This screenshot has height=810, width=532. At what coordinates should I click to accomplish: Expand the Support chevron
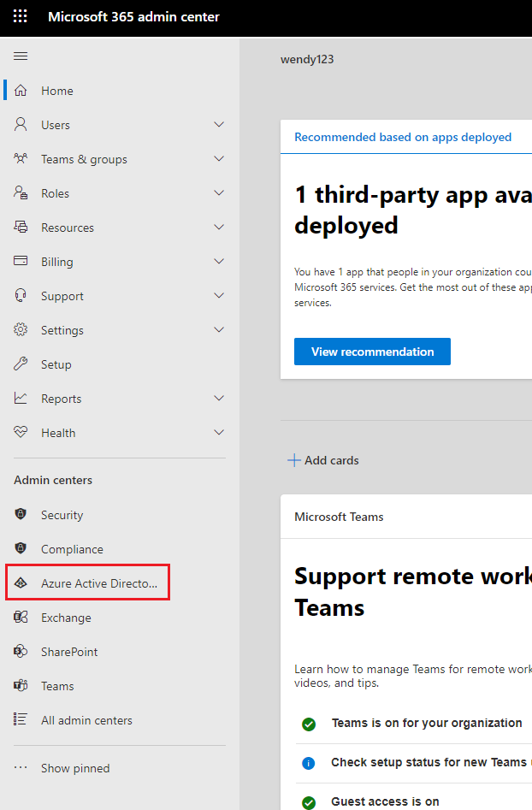219,295
